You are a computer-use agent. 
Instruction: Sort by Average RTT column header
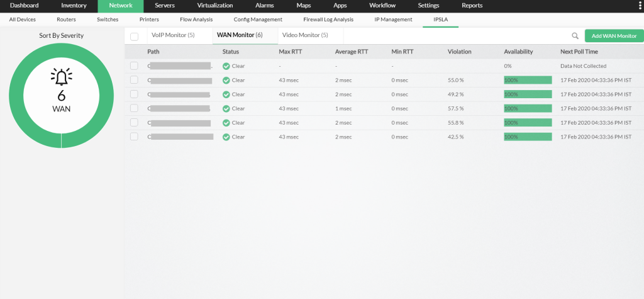click(352, 52)
